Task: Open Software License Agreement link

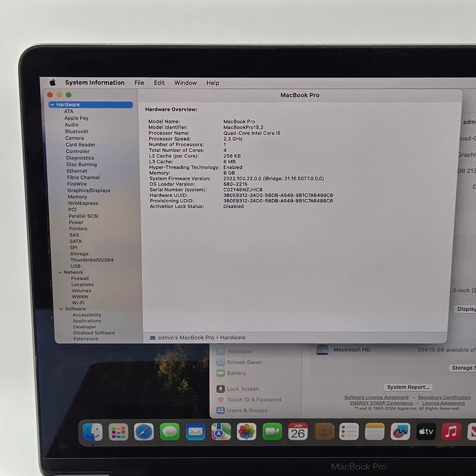Action: 377,397
